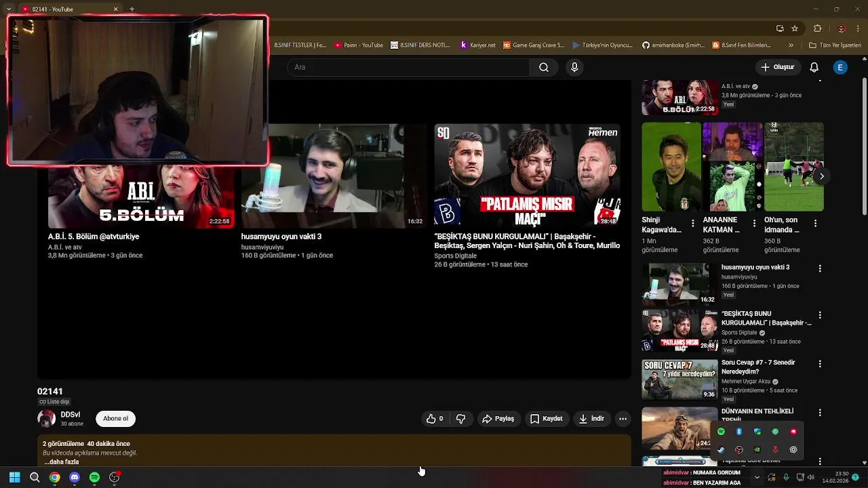This screenshot has height=488, width=868.
Task: Open the Chrome three-dot menu
Action: (859, 28)
